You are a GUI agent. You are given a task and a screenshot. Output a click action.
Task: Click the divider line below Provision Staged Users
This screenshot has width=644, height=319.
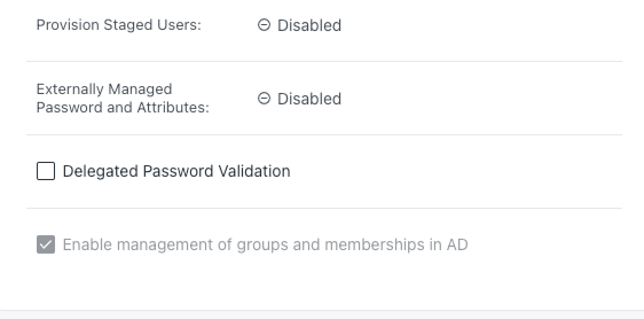tap(324, 61)
